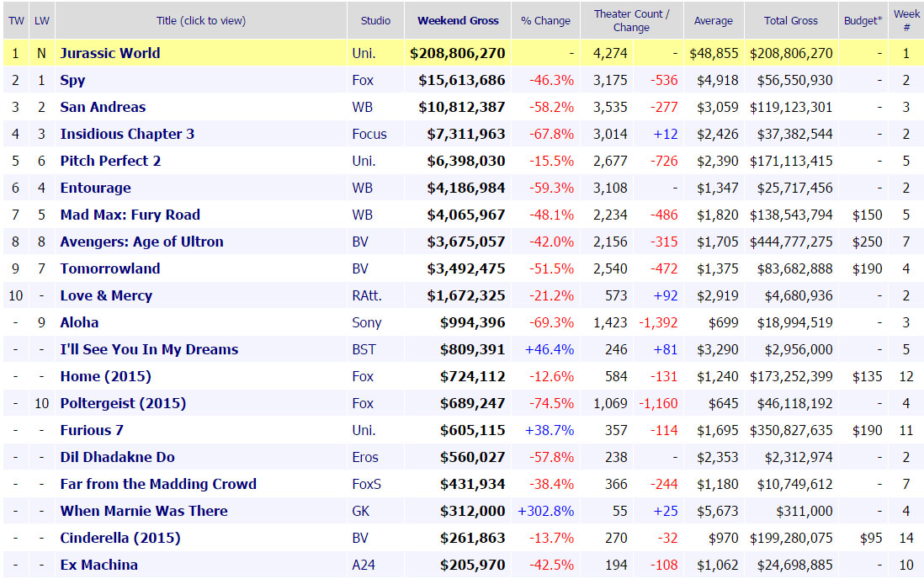Select the $250 budget value
Screen dimensions: 924x579
pyautogui.click(x=868, y=242)
